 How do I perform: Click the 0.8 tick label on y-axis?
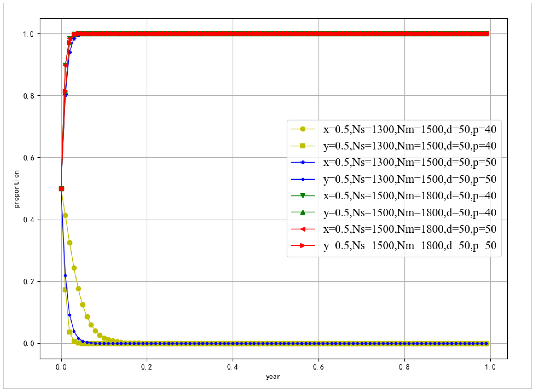tap(29, 96)
